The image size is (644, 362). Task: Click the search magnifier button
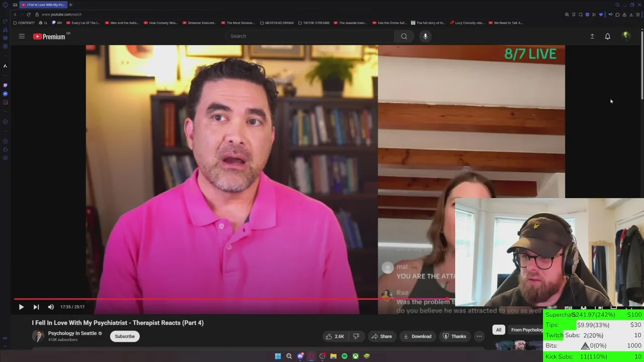pyautogui.click(x=404, y=36)
